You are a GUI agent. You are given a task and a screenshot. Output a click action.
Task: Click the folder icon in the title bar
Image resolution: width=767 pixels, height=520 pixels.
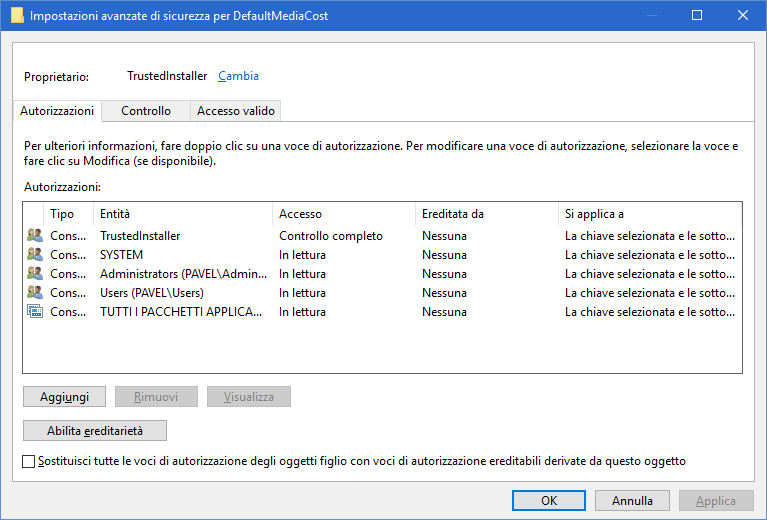pyautogui.click(x=17, y=16)
